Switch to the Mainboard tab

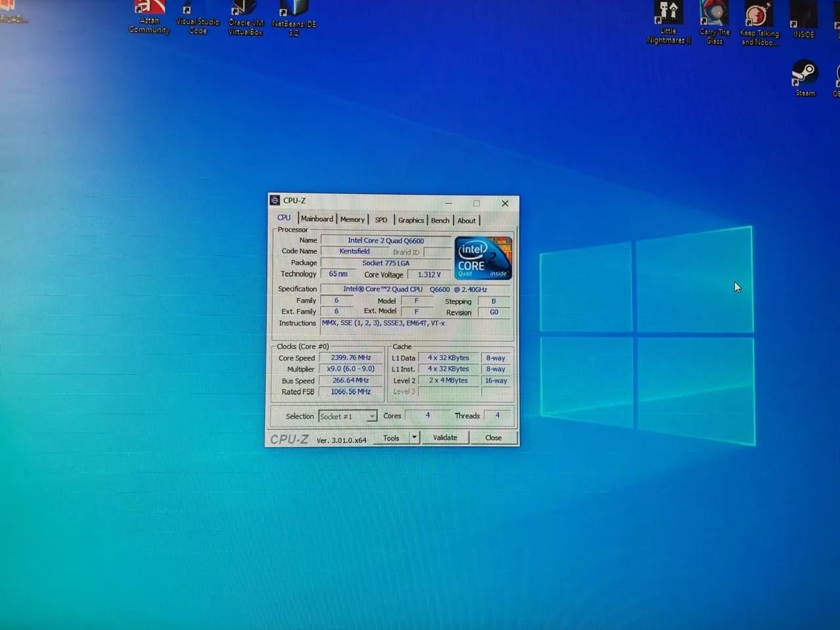click(x=317, y=219)
